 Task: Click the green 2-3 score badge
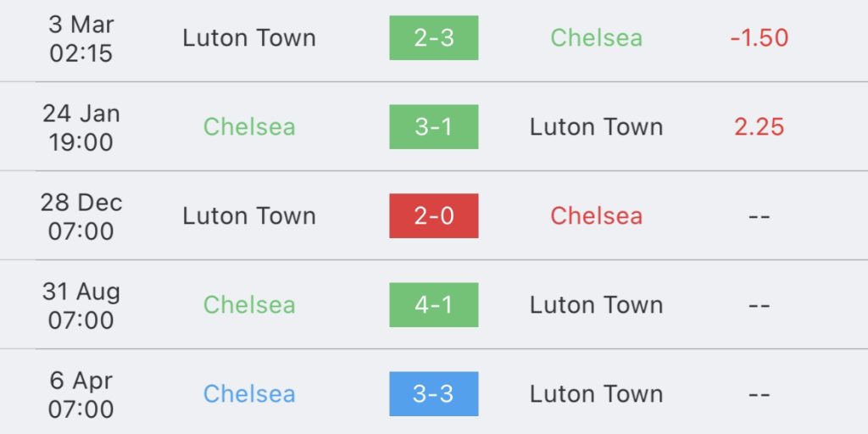(433, 38)
